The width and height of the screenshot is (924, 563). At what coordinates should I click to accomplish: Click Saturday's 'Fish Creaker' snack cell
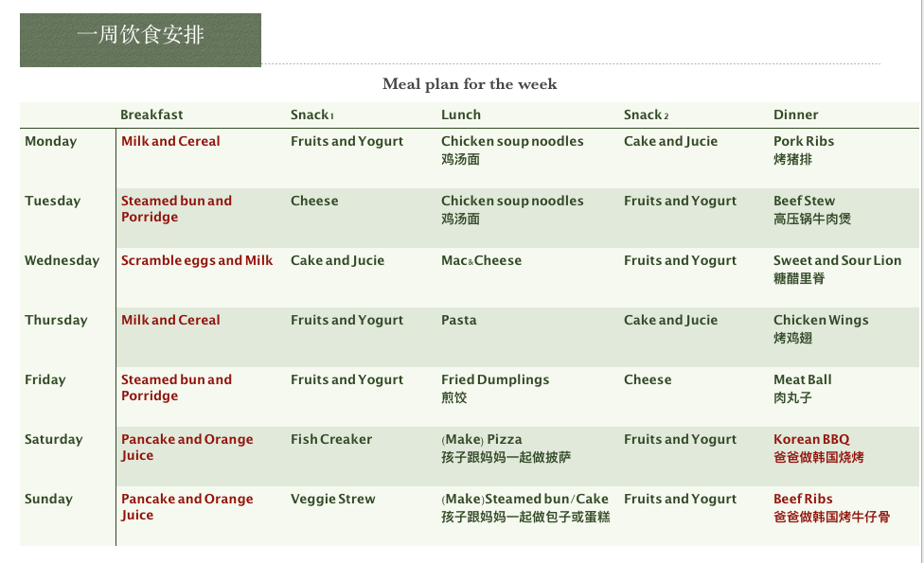(x=331, y=439)
